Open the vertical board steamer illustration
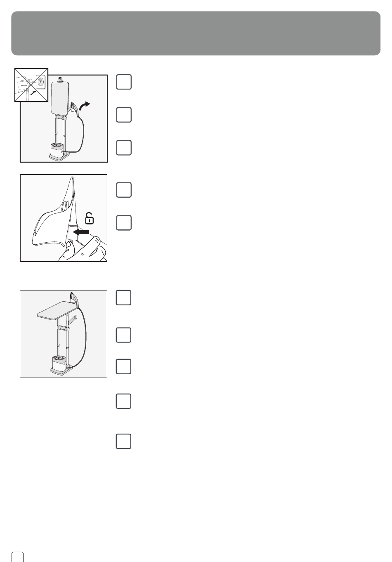392x562 pixels. pyautogui.click(x=64, y=118)
